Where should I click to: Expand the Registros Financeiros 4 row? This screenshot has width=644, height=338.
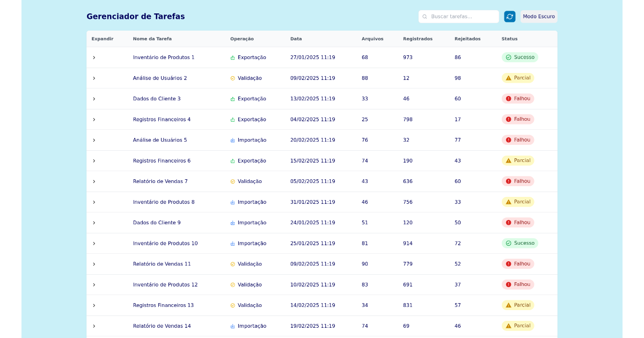click(94, 120)
